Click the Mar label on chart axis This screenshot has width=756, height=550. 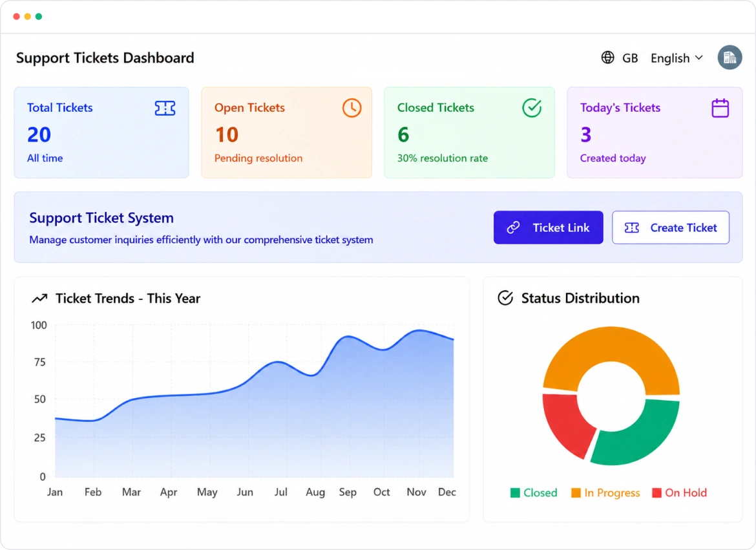click(x=131, y=492)
